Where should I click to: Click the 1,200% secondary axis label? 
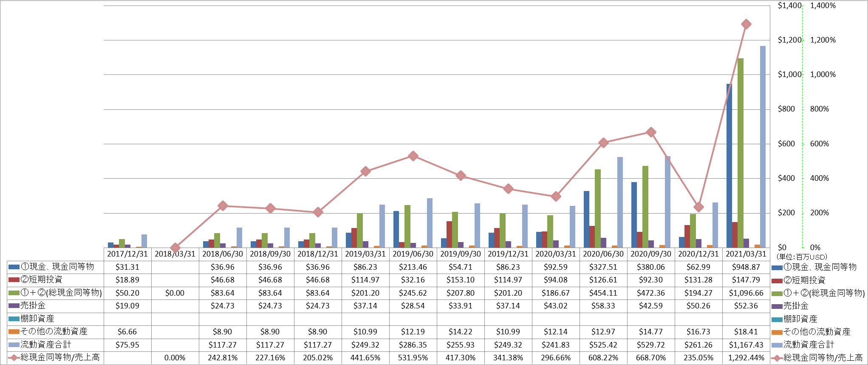(x=823, y=40)
